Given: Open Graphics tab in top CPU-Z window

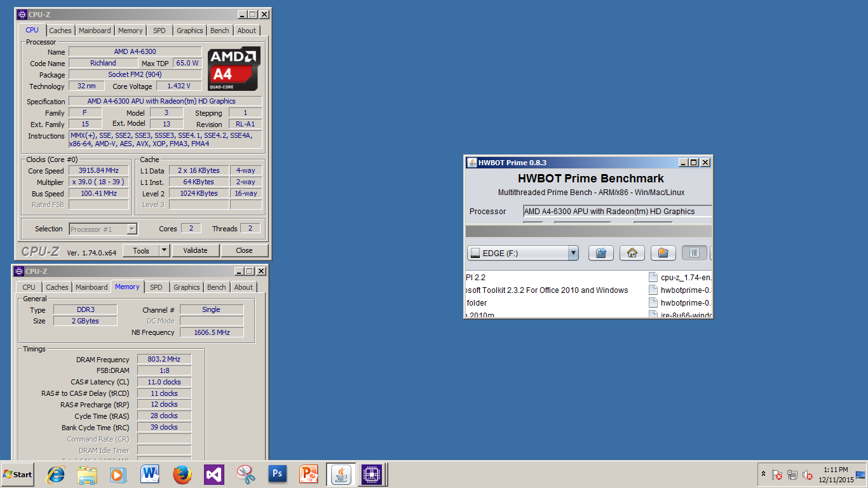Looking at the screenshot, I should tap(189, 30).
